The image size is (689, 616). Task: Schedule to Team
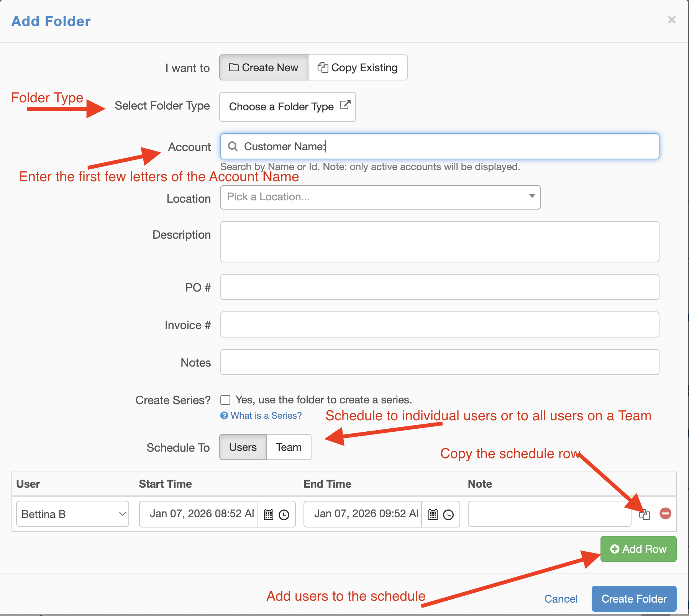(x=289, y=447)
